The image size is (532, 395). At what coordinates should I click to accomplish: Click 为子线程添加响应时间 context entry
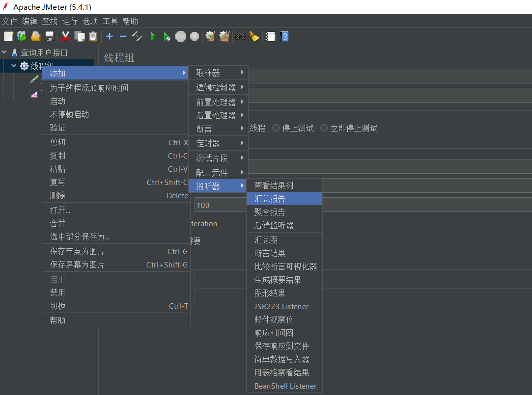click(116, 88)
